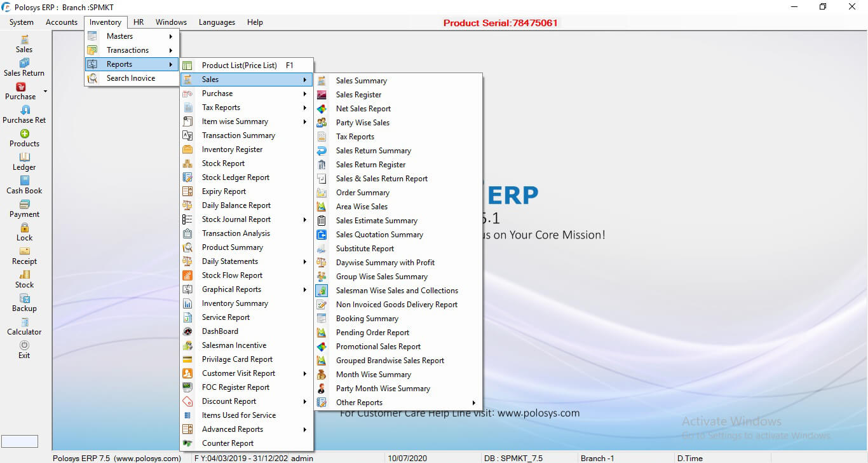The width and height of the screenshot is (868, 463).
Task: Expand the Purchase reports submenu arrow
Action: tap(305, 93)
